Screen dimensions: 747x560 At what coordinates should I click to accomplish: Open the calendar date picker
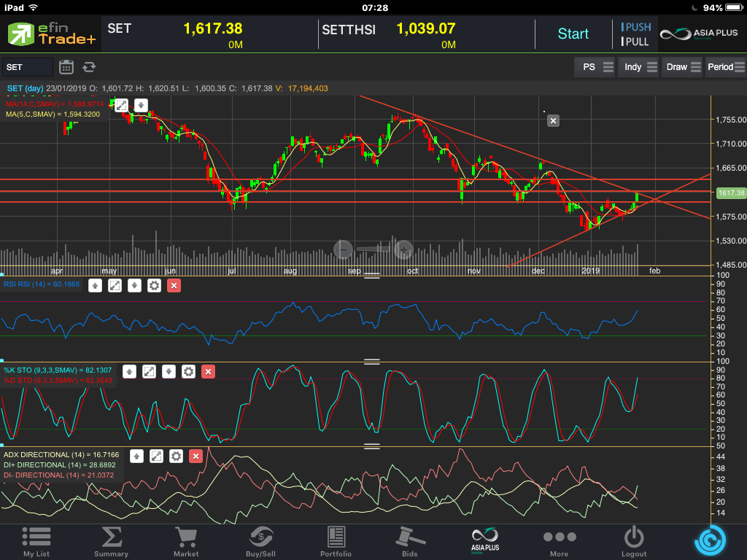click(x=66, y=67)
